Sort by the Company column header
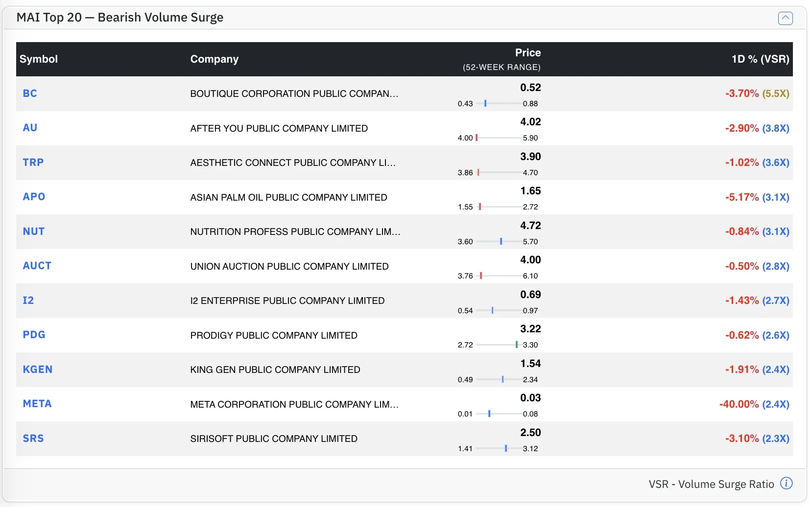This screenshot has width=812, height=507. [215, 59]
